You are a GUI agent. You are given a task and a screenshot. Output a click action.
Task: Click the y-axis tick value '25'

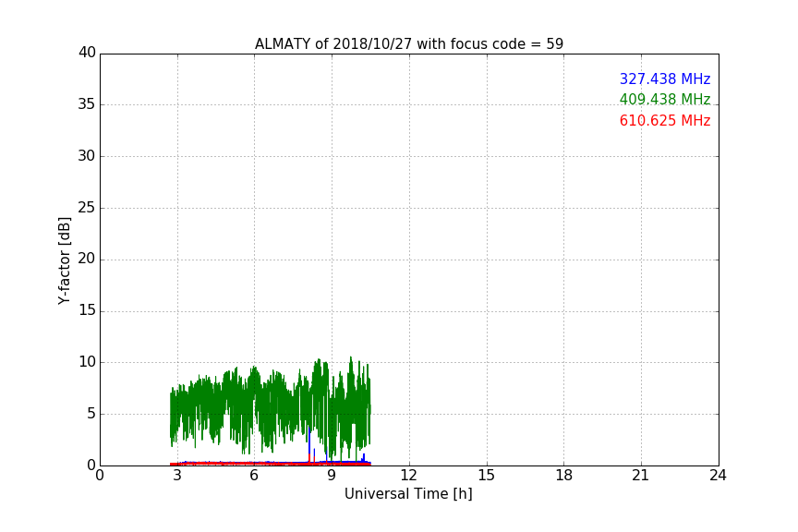click(x=87, y=208)
